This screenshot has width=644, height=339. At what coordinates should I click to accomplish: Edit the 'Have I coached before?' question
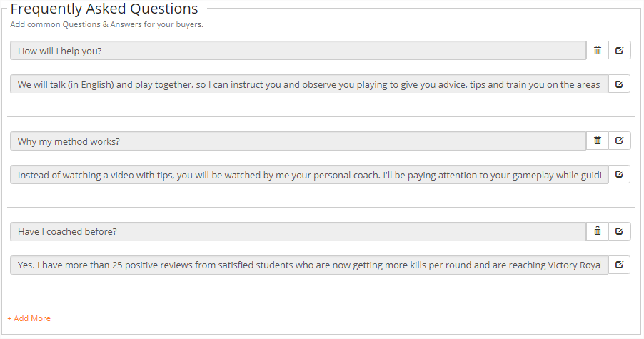tap(619, 231)
